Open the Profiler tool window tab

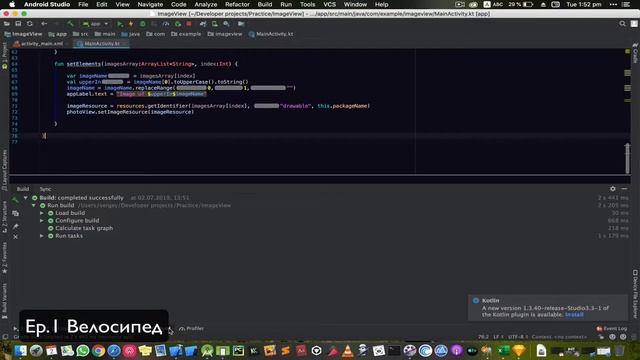click(x=191, y=328)
